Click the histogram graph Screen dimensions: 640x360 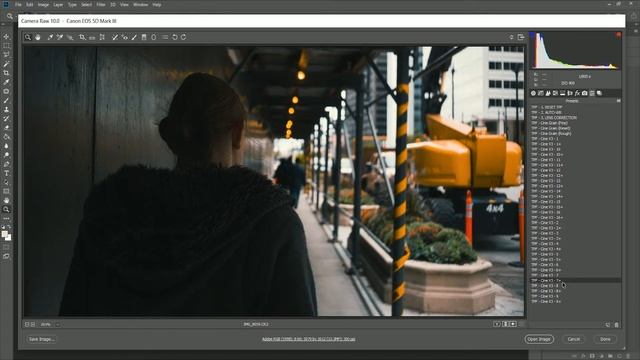(576, 50)
